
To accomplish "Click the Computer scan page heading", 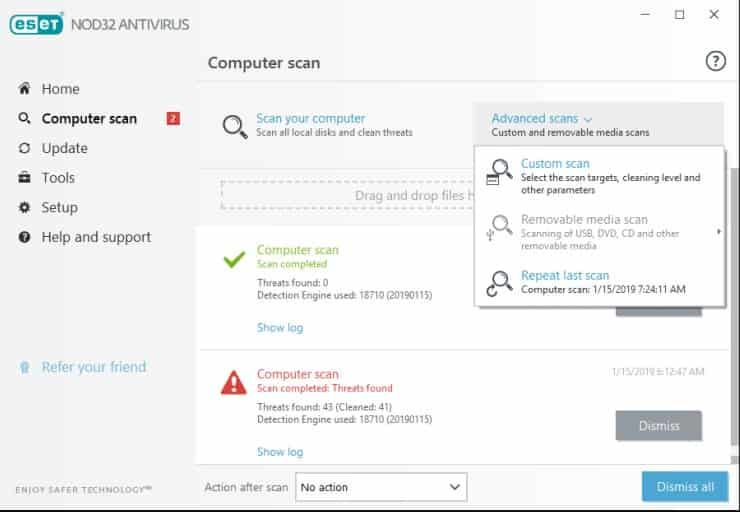I will click(264, 63).
